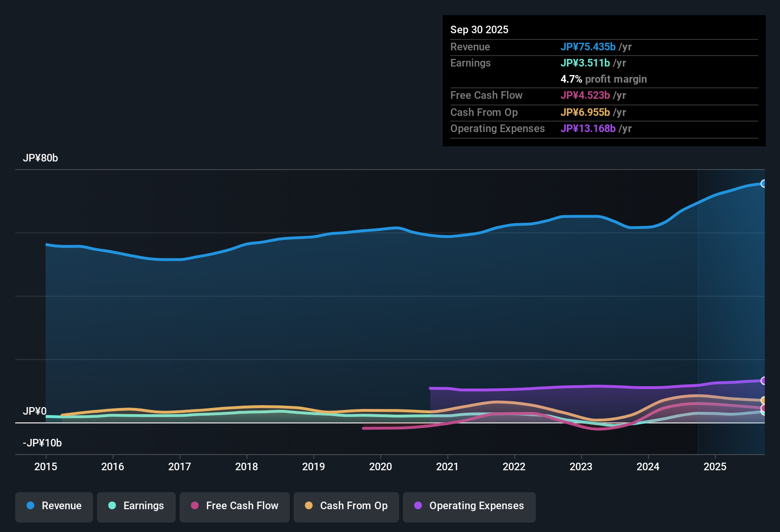Open the Cash From Op legend item
Viewport: 780px width, 532px height.
(x=346, y=506)
